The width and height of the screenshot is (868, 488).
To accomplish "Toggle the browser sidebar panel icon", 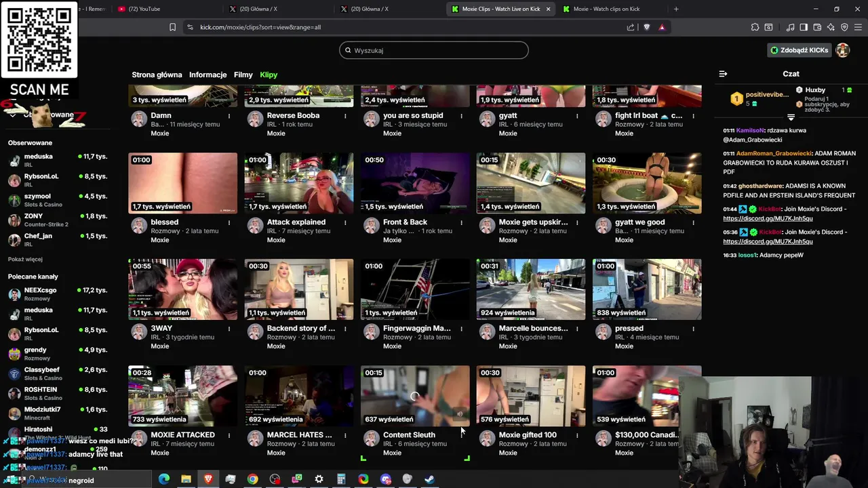I will 804,27.
